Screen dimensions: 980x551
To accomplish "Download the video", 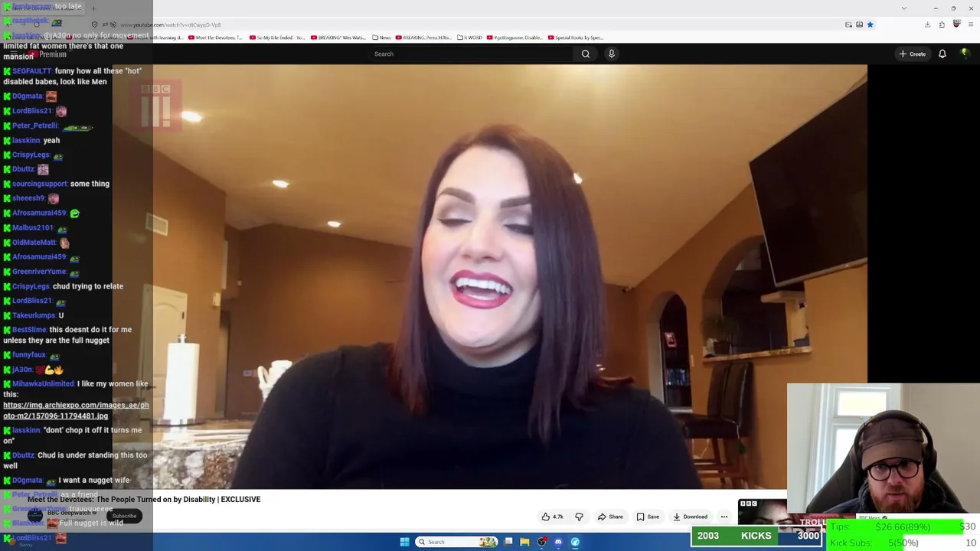I will [x=690, y=517].
